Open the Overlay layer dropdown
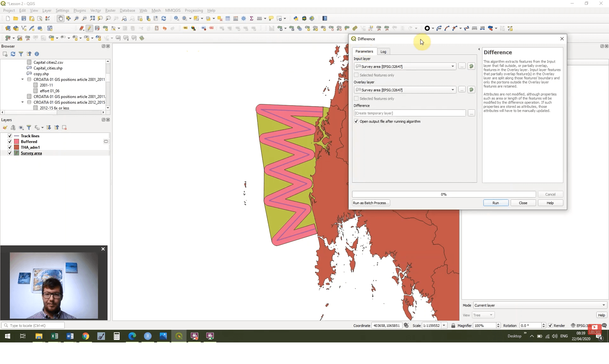Image resolution: width=609 pixels, height=364 pixels. click(453, 90)
